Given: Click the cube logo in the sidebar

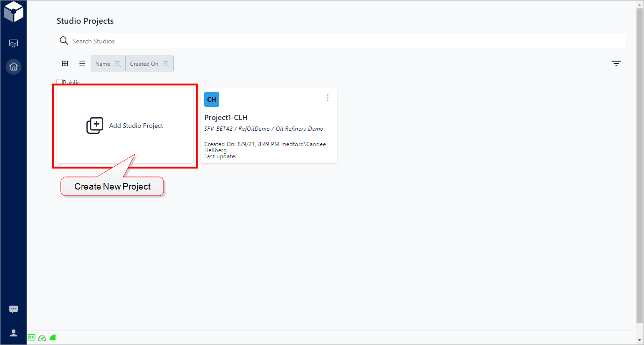Looking at the screenshot, I should [x=13, y=12].
